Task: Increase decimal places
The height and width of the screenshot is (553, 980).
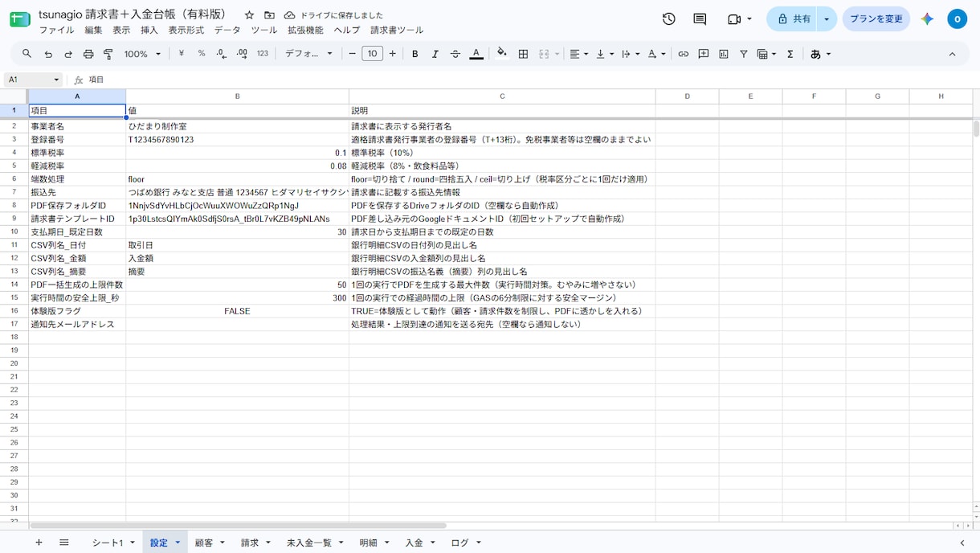Action: [x=241, y=54]
